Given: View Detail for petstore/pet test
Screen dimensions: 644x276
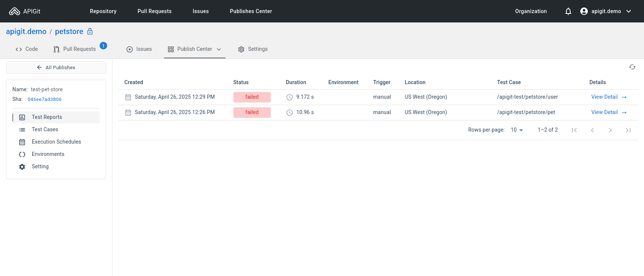Looking at the screenshot, I should [609, 112].
